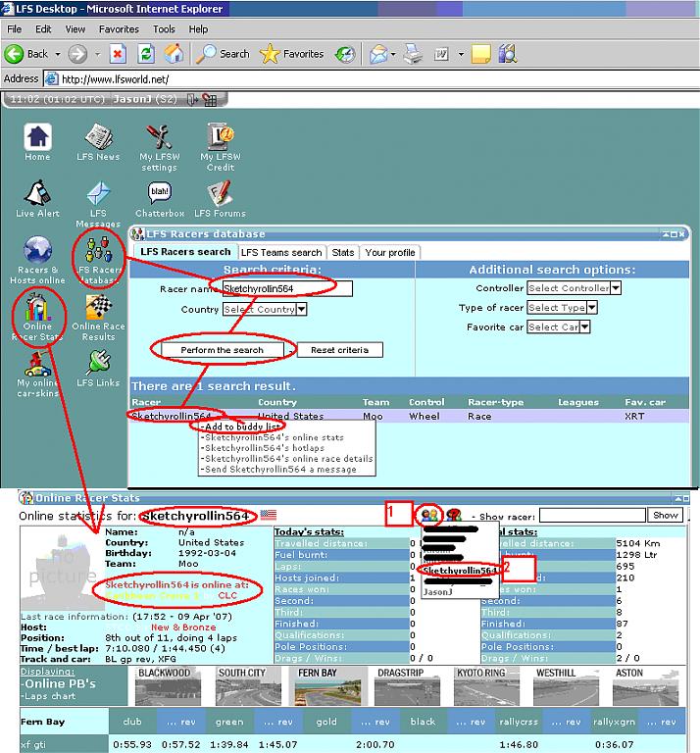This screenshot has width=700, height=753.
Task: Click the IE Back arrow button
Action: coord(14,54)
